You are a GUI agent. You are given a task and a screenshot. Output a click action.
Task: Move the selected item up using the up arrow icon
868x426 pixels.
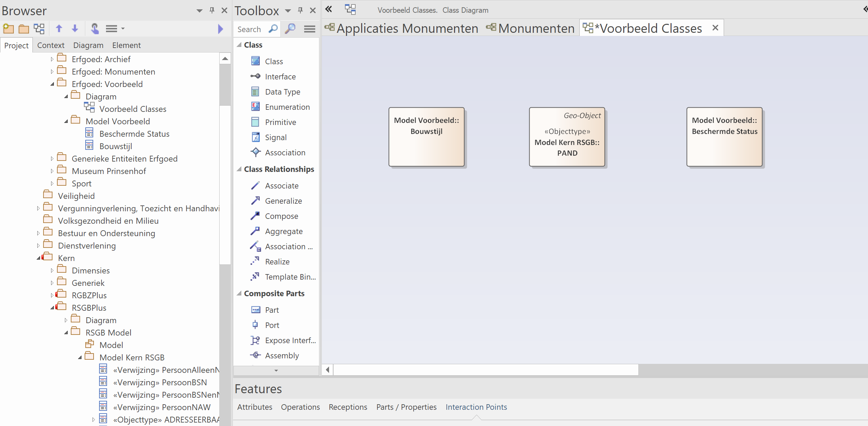tap(59, 29)
